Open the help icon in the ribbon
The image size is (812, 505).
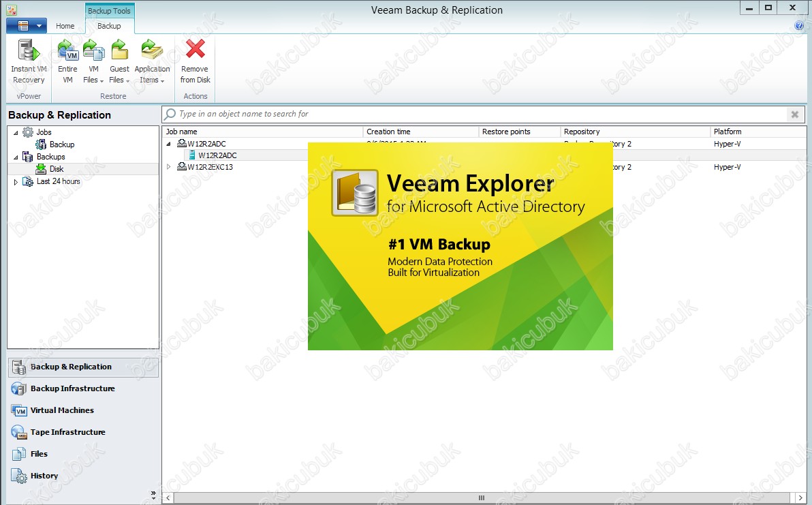(799, 26)
